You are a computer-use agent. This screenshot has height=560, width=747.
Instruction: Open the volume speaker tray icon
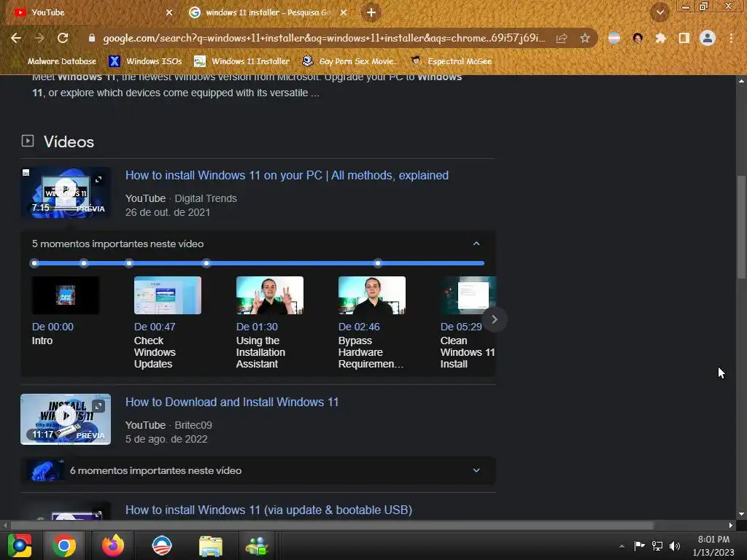(675, 546)
